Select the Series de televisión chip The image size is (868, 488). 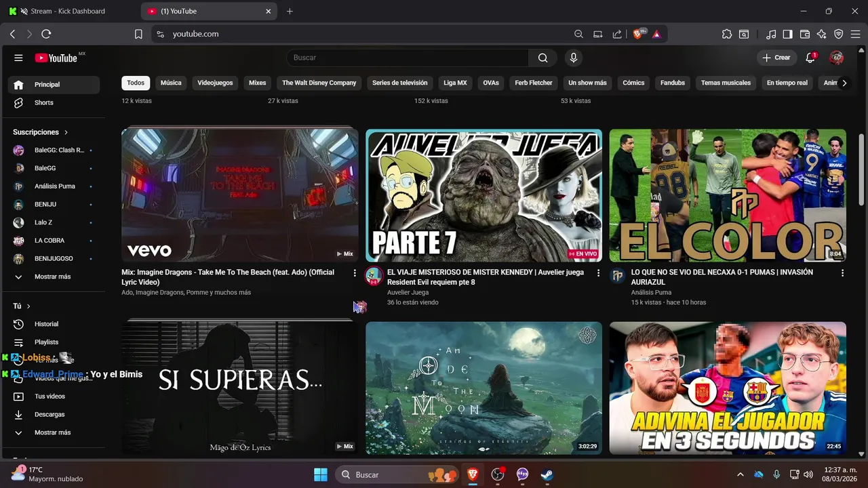(400, 83)
